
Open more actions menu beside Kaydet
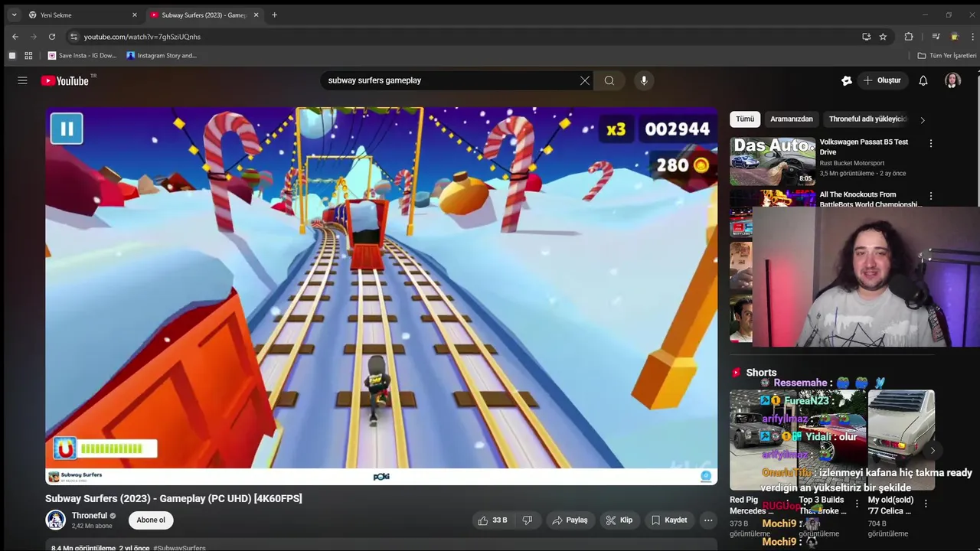[708, 520]
